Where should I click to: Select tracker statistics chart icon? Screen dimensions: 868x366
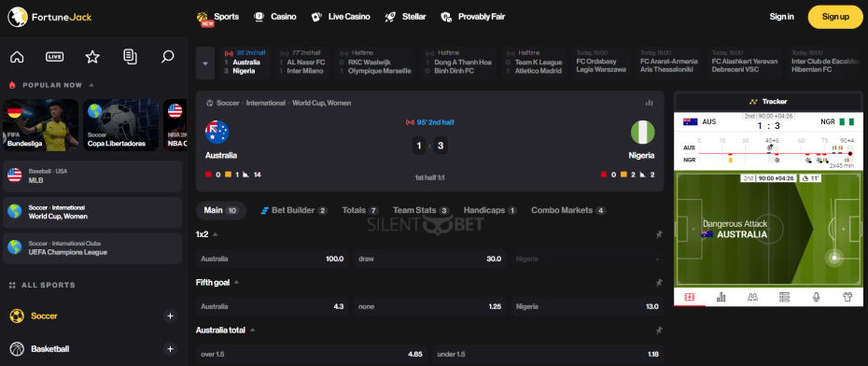coord(721,297)
